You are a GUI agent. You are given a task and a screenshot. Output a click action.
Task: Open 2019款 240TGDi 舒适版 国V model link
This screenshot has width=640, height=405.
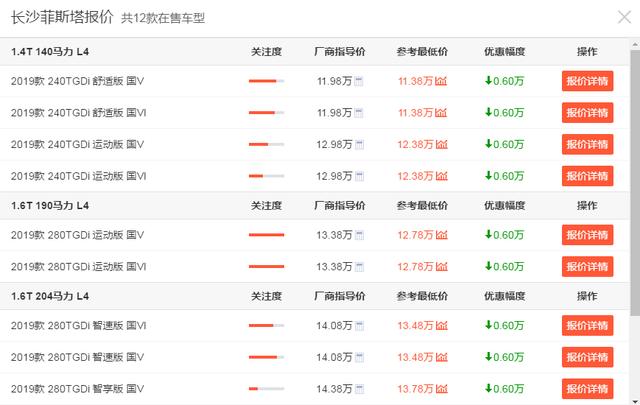(78, 81)
